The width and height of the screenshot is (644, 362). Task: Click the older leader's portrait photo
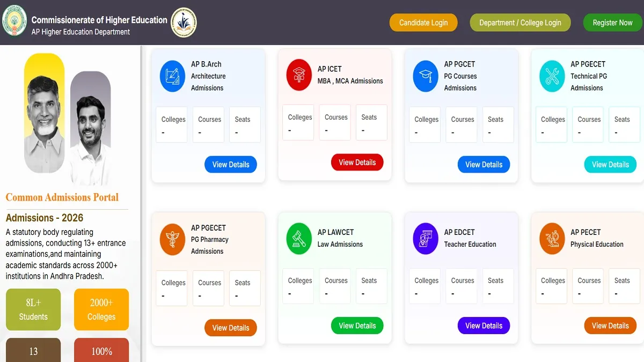tap(45, 113)
